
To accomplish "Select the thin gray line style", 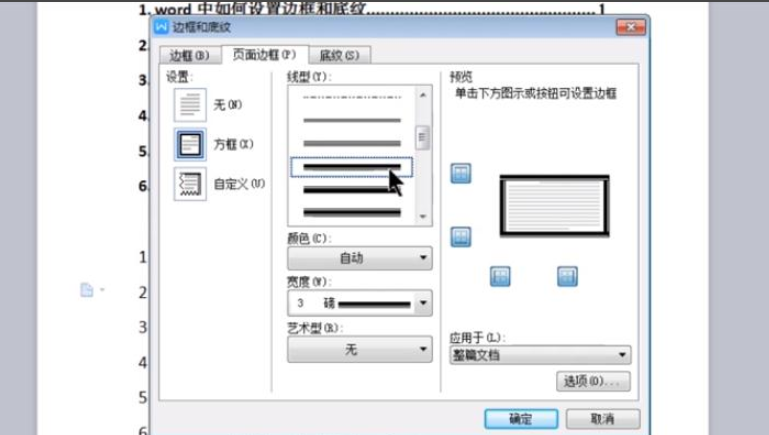I will [x=352, y=120].
